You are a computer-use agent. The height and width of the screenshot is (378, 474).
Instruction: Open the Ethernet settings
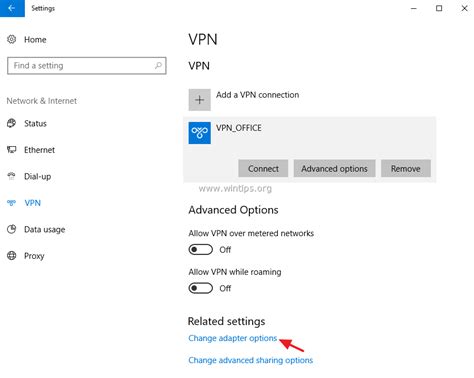(x=39, y=150)
